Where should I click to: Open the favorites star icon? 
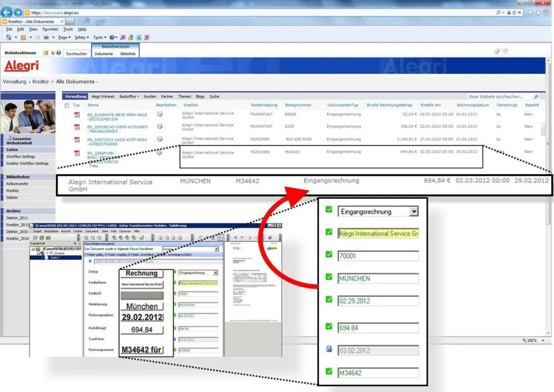point(538,13)
